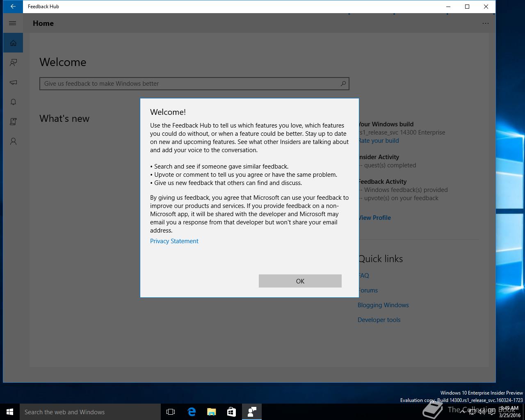Click the 'Welcome!' dialog heading
The height and width of the screenshot is (420, 525).
click(x=168, y=112)
